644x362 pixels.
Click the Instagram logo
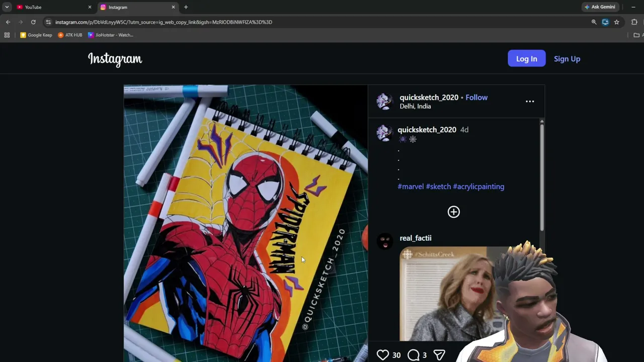coord(115,59)
